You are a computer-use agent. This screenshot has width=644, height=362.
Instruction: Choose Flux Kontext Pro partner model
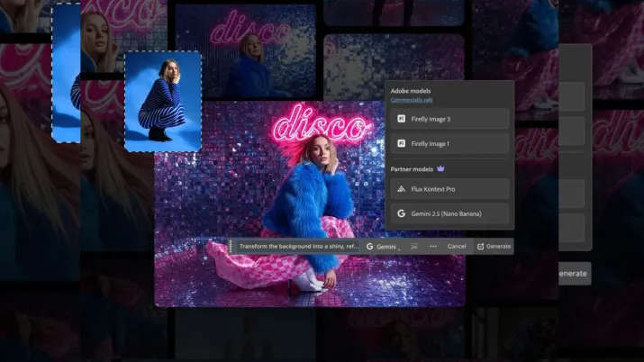(x=449, y=189)
